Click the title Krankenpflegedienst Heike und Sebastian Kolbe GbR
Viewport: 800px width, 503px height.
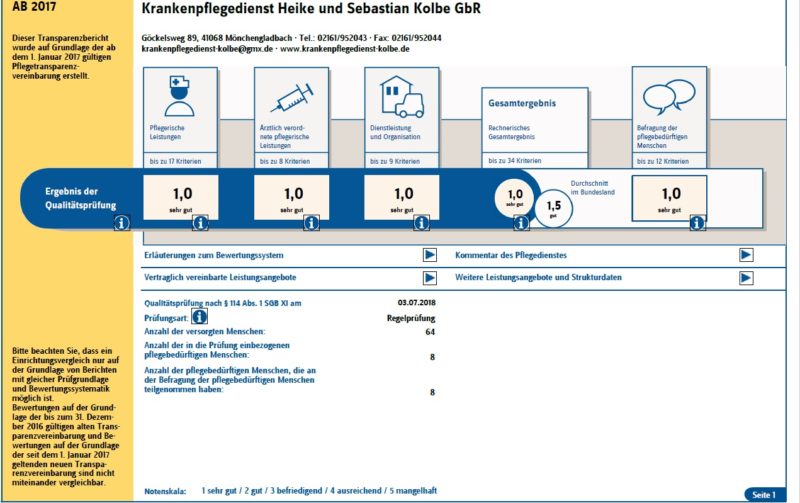point(311,9)
